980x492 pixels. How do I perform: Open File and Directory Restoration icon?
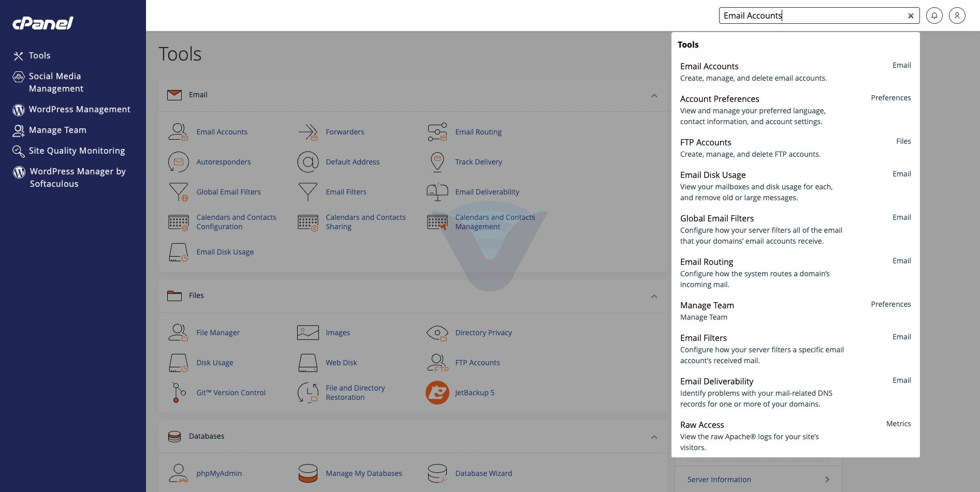point(308,393)
